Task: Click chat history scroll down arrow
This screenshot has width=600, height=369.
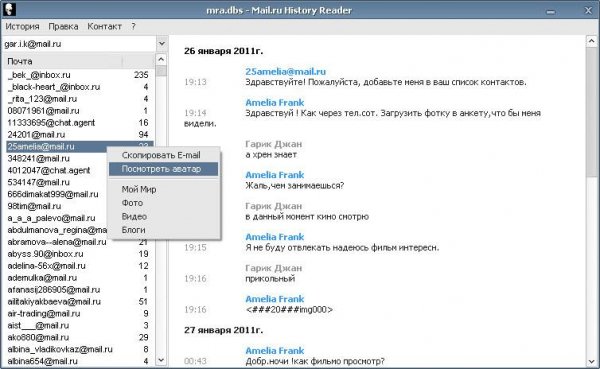Action: tap(591, 361)
